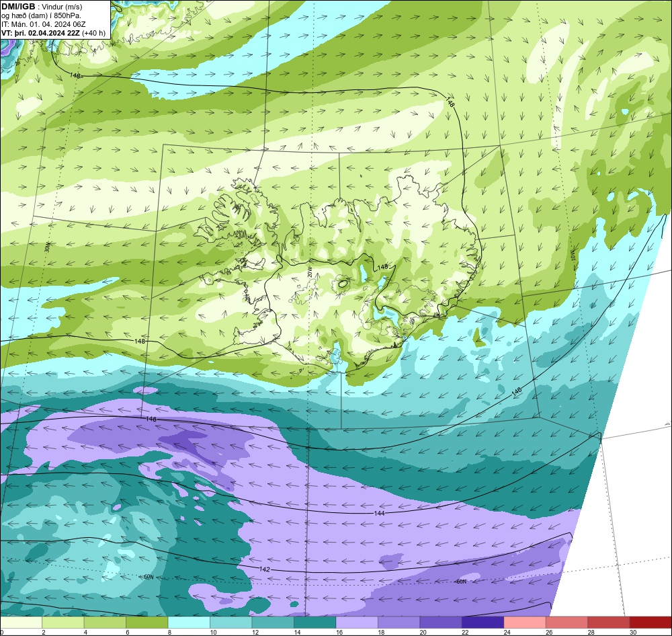Select the '146' contour label southeast of Iceland

pyautogui.click(x=517, y=391)
